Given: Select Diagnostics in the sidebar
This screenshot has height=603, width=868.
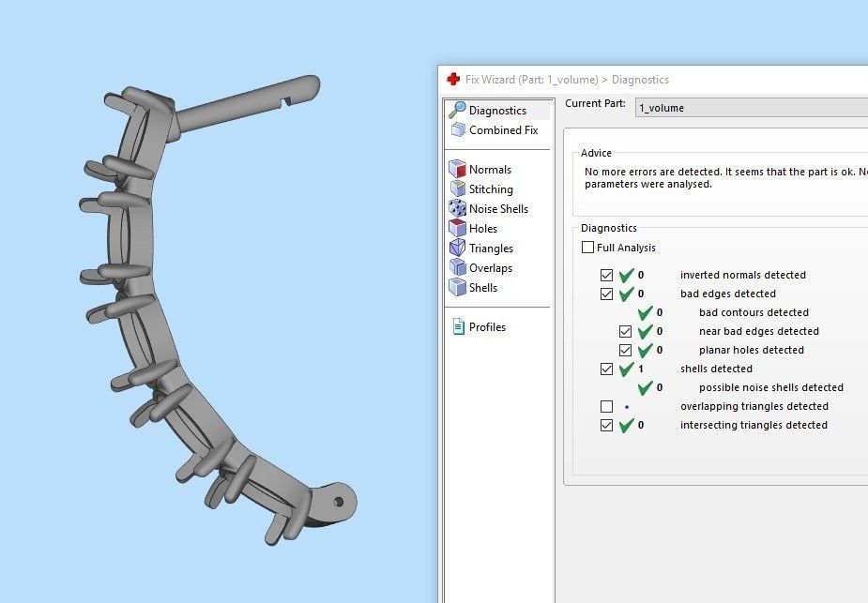Looking at the screenshot, I should tap(497, 110).
